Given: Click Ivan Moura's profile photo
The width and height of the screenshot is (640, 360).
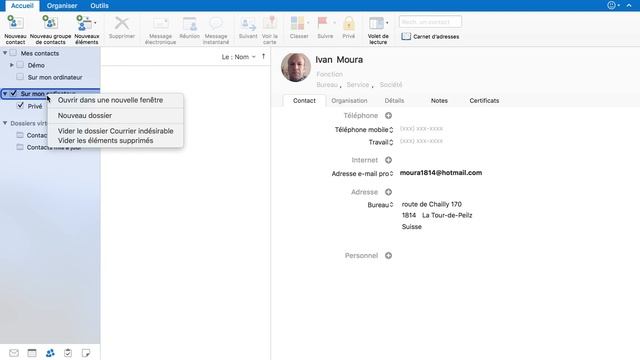Looking at the screenshot, I should (x=296, y=67).
